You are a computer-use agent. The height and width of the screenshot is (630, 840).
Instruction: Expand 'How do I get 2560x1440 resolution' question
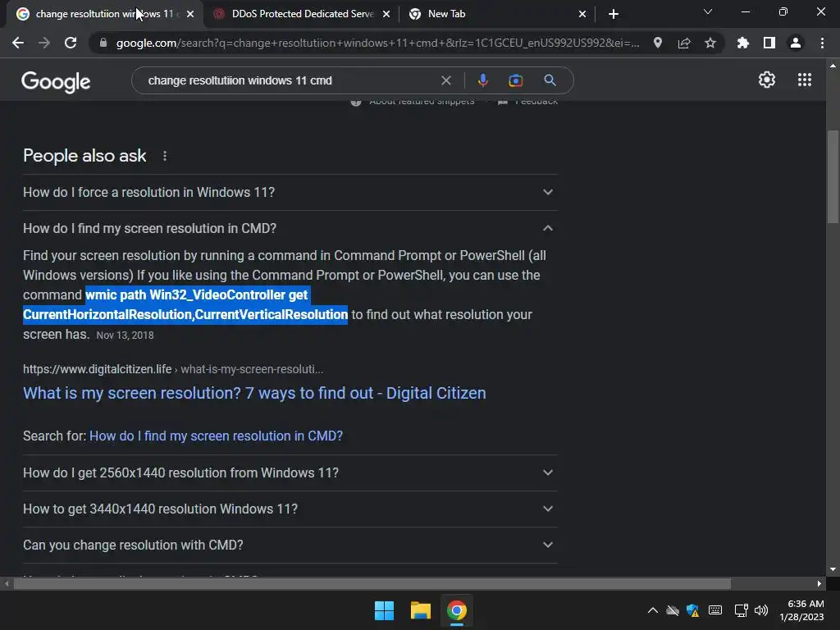click(x=290, y=473)
